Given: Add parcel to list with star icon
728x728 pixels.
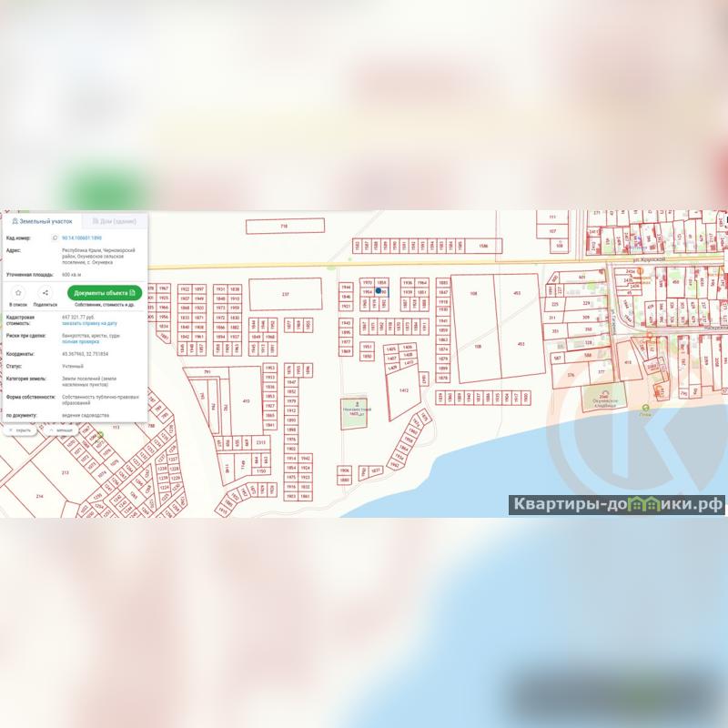Looking at the screenshot, I should (x=18, y=293).
